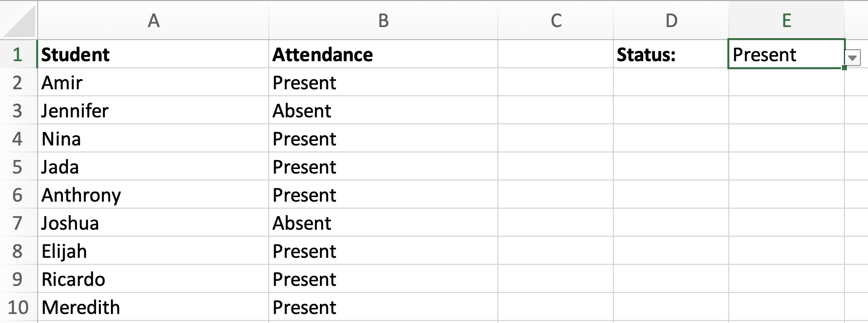Select the cell with Meredith
This screenshot has height=323, width=868.
[x=153, y=307]
